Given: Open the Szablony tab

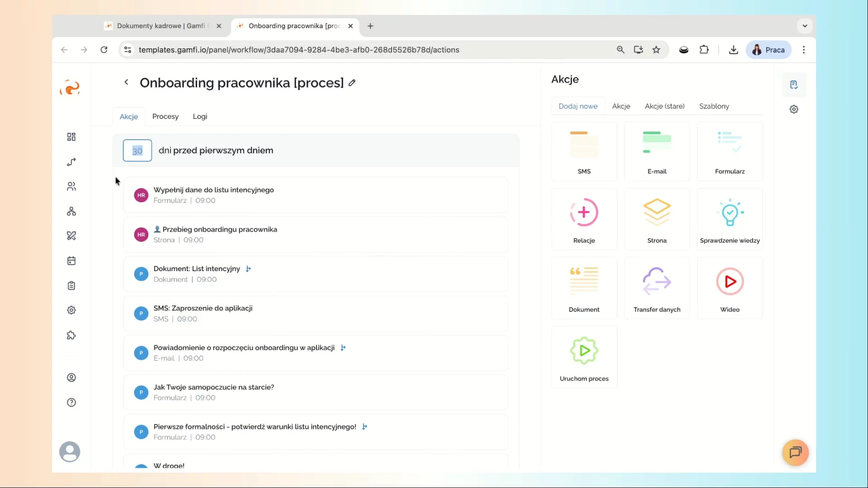Looking at the screenshot, I should pyautogui.click(x=714, y=106).
